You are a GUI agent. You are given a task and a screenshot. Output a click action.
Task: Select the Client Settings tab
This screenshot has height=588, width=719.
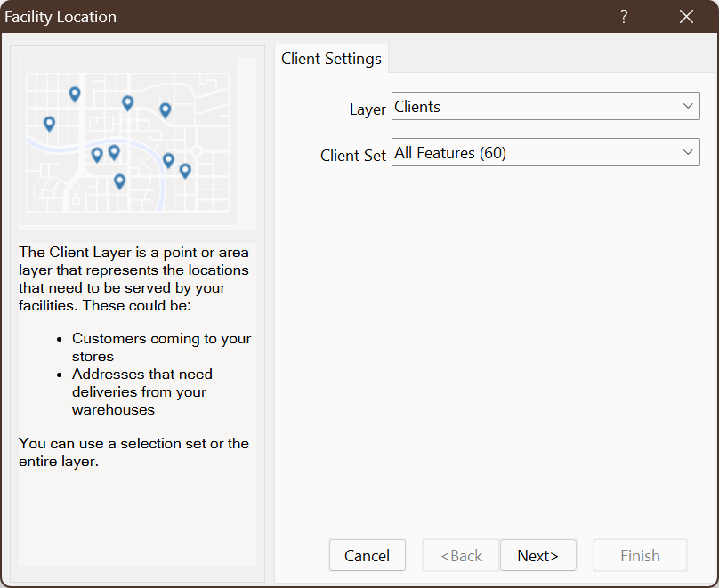(x=331, y=59)
